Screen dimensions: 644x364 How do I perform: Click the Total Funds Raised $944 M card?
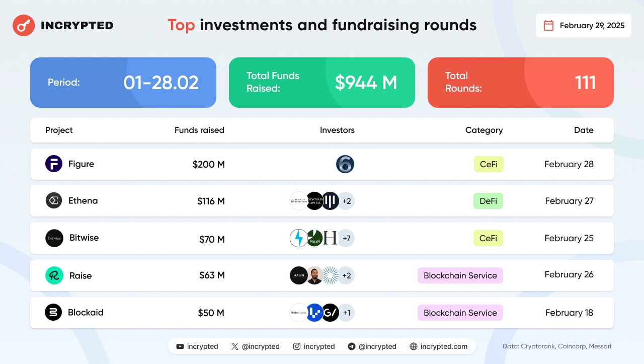coord(322,83)
